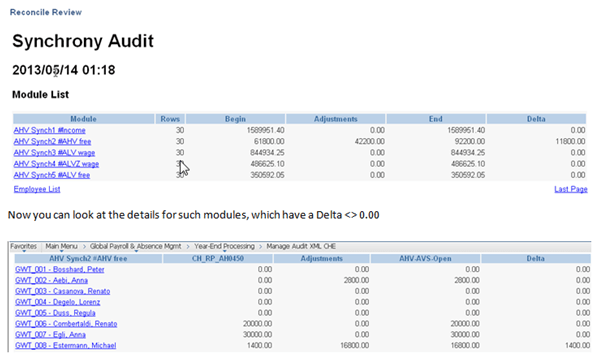The width and height of the screenshot is (599, 364).
Task: Open the AHV Synch3 #ALV wage link
Action: coord(54,153)
